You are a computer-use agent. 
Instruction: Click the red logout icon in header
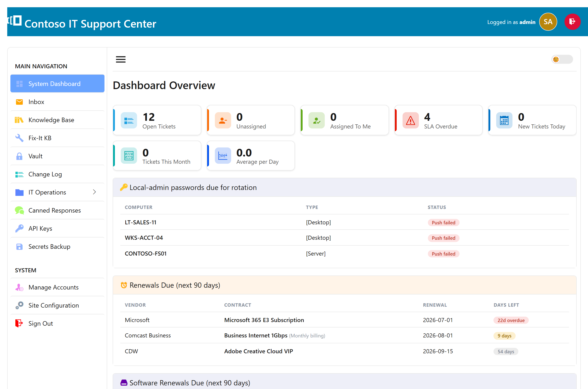point(572,22)
